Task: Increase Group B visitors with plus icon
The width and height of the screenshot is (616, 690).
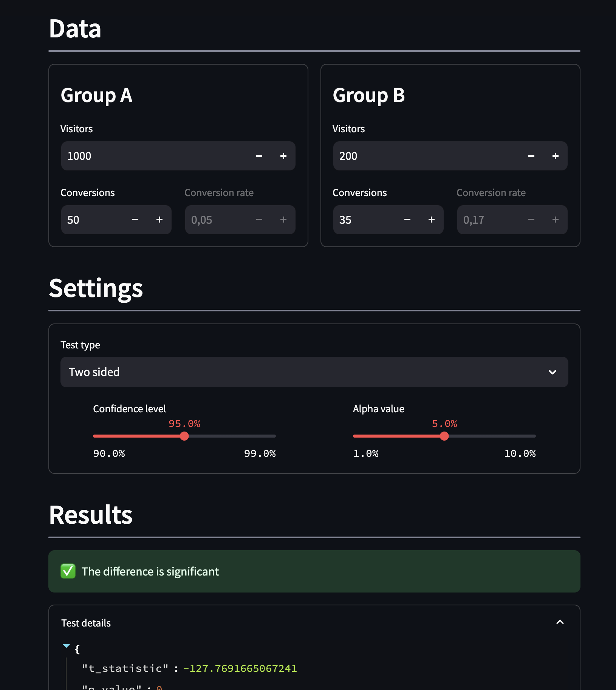Action: [556, 156]
